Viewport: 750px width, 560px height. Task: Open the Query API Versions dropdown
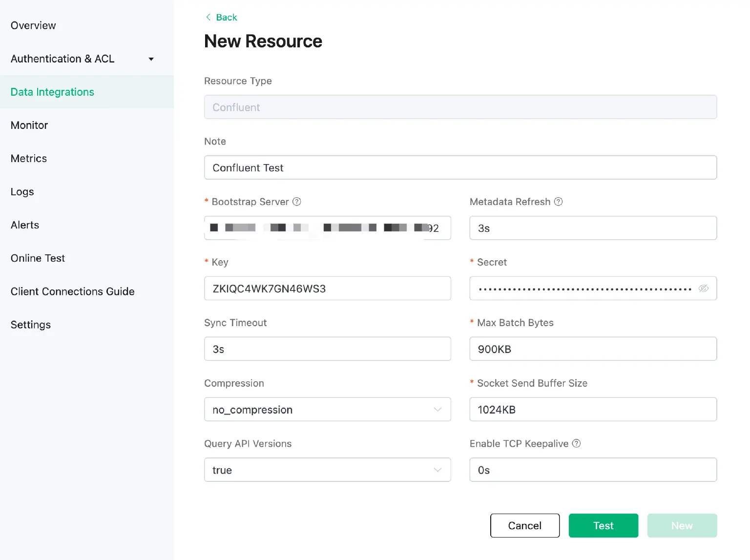pos(437,470)
